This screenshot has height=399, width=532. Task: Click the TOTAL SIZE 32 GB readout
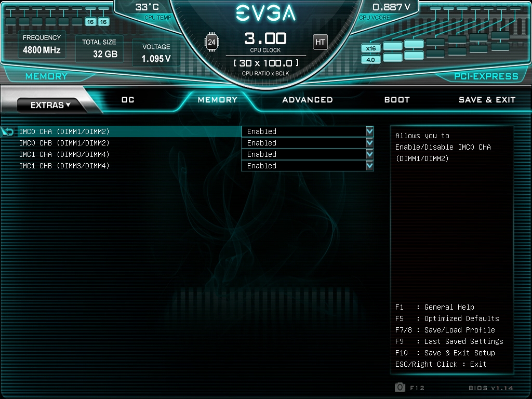pos(99,48)
